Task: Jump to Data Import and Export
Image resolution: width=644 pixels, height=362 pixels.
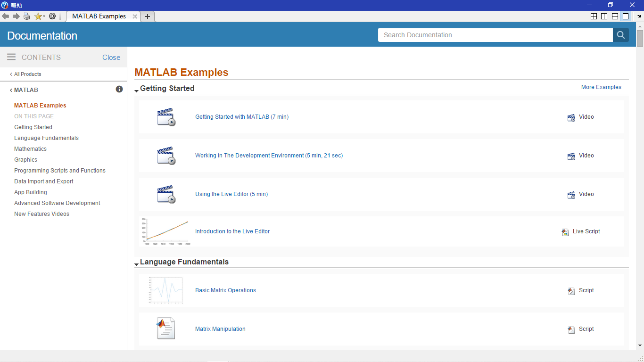Action: click(x=44, y=181)
